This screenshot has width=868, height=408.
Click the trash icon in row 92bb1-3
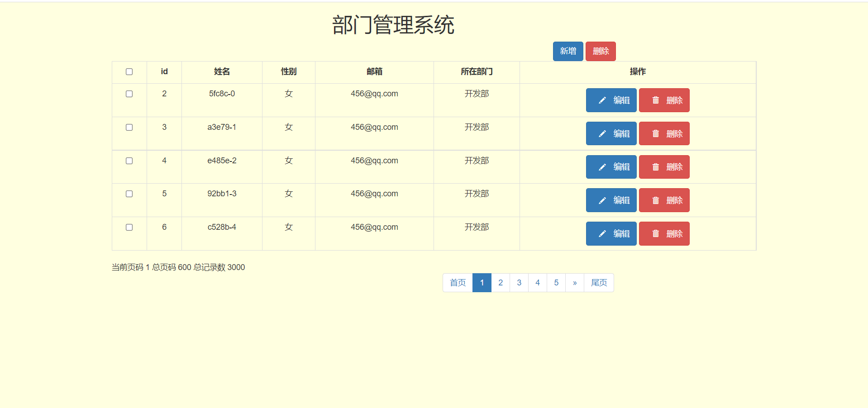click(655, 200)
